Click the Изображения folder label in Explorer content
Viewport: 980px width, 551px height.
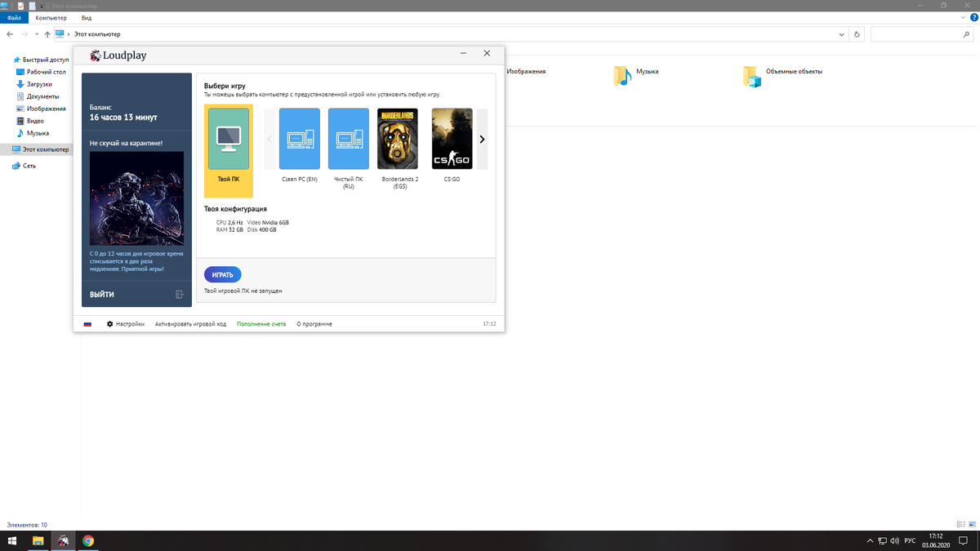click(526, 72)
